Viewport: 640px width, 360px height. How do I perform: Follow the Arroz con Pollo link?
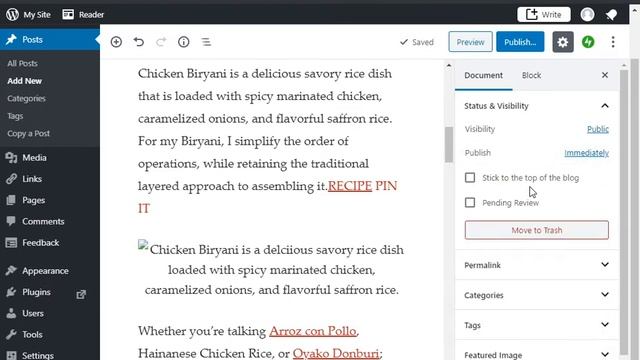click(313, 331)
